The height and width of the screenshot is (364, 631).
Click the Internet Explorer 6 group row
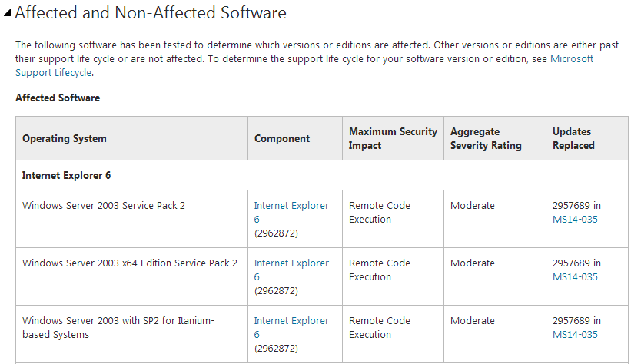point(67,176)
